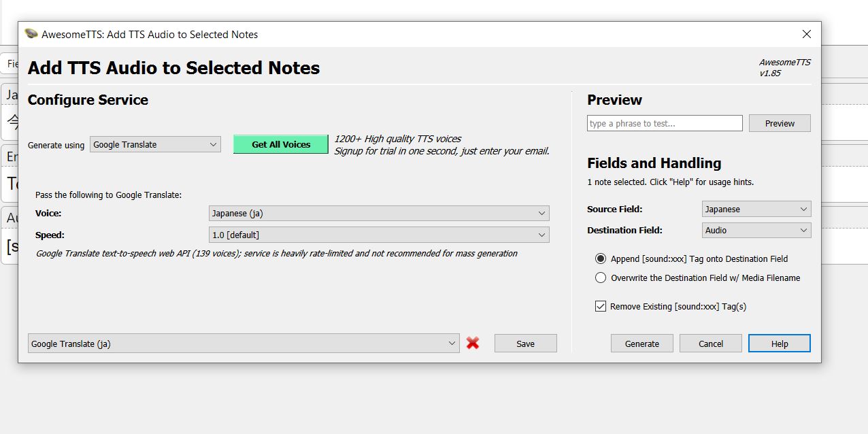The width and height of the screenshot is (868, 434).
Task: Click the Help button
Action: click(780, 344)
